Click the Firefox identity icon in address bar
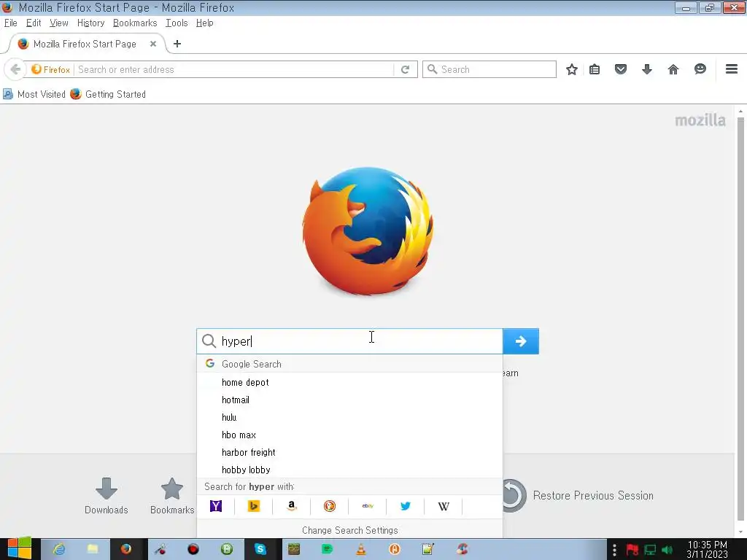Image resolution: width=747 pixels, height=560 pixels. point(50,69)
